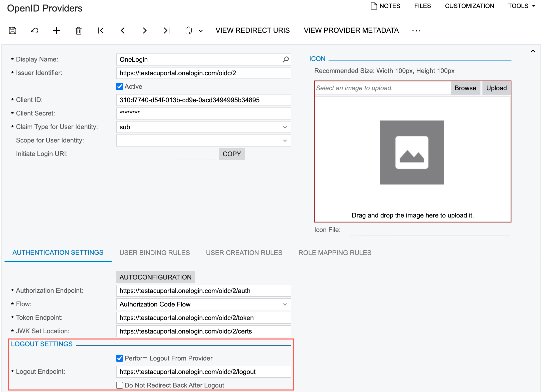Click the Undo arrow icon
The height and width of the screenshot is (392, 541).
(x=35, y=30)
